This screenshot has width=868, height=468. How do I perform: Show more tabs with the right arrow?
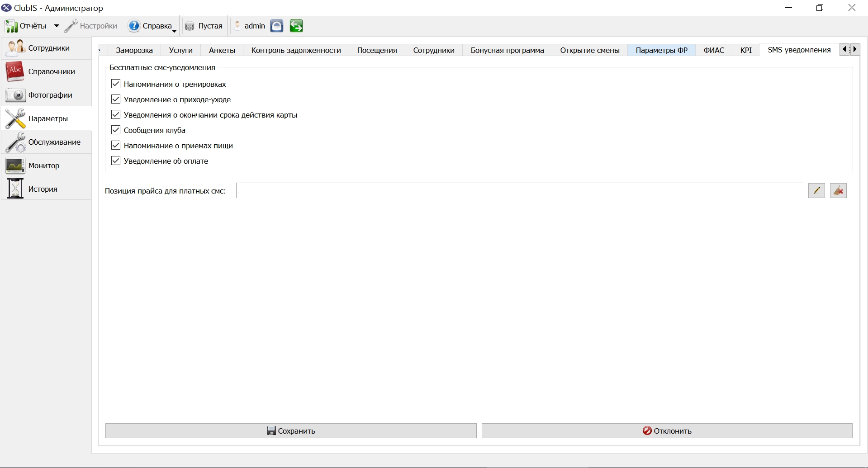coord(855,49)
